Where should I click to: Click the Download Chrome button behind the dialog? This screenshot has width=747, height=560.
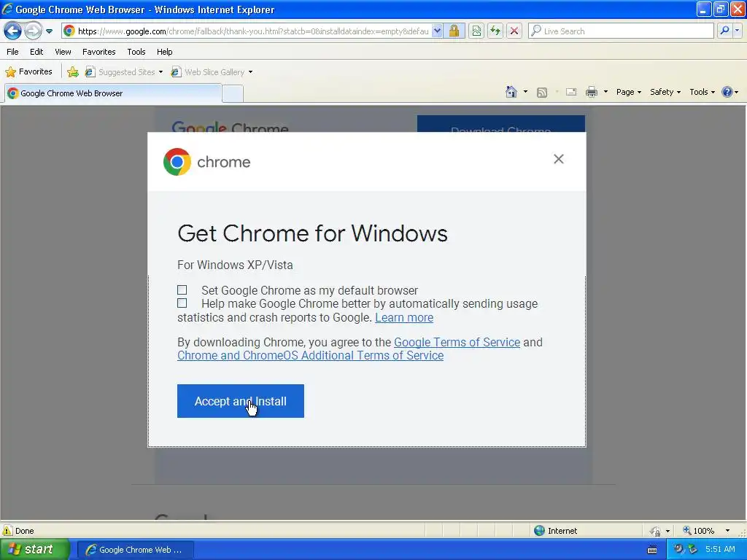coord(501,124)
